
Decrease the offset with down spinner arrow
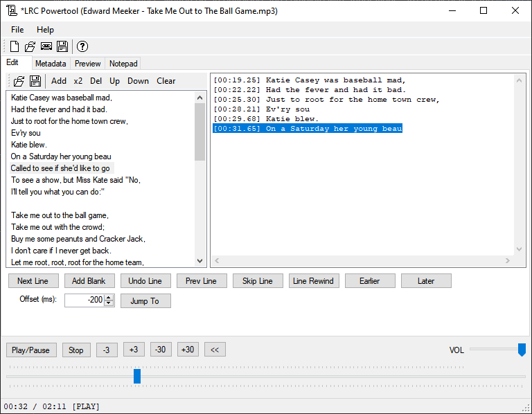coord(109,303)
